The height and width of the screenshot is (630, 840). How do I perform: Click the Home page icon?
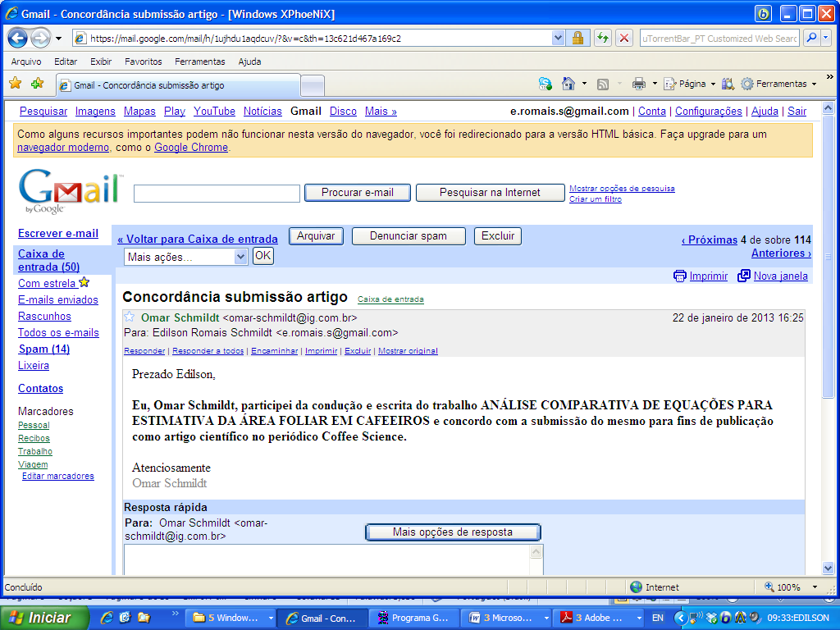(568, 84)
